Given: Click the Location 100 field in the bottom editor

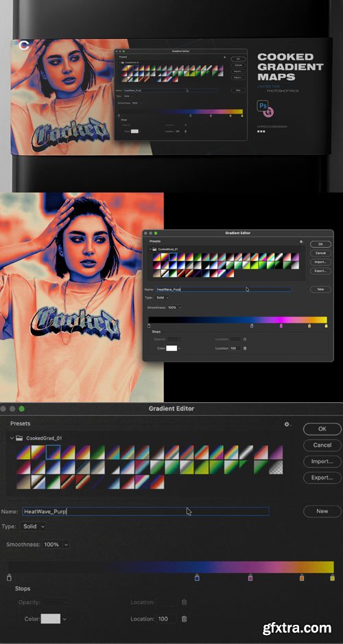Looking at the screenshot, I should (167, 619).
